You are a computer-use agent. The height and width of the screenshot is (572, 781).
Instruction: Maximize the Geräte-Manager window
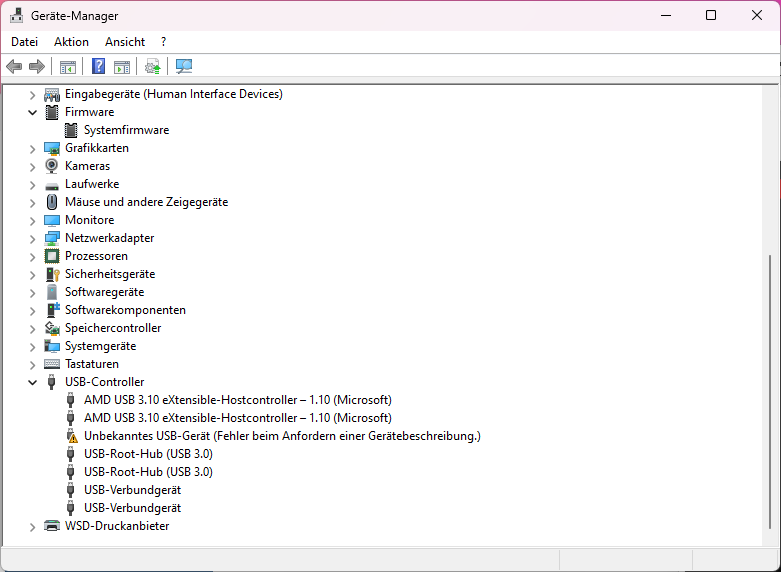(711, 15)
